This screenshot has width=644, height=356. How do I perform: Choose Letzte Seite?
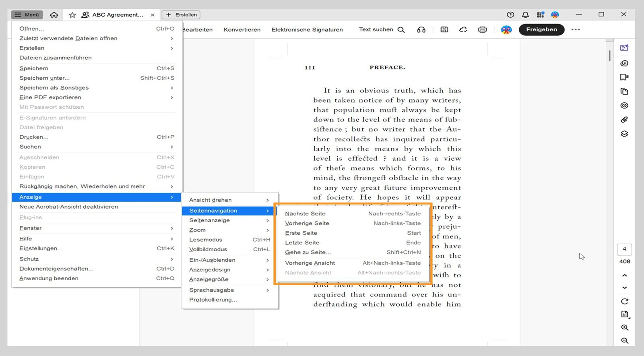pyautogui.click(x=353, y=243)
